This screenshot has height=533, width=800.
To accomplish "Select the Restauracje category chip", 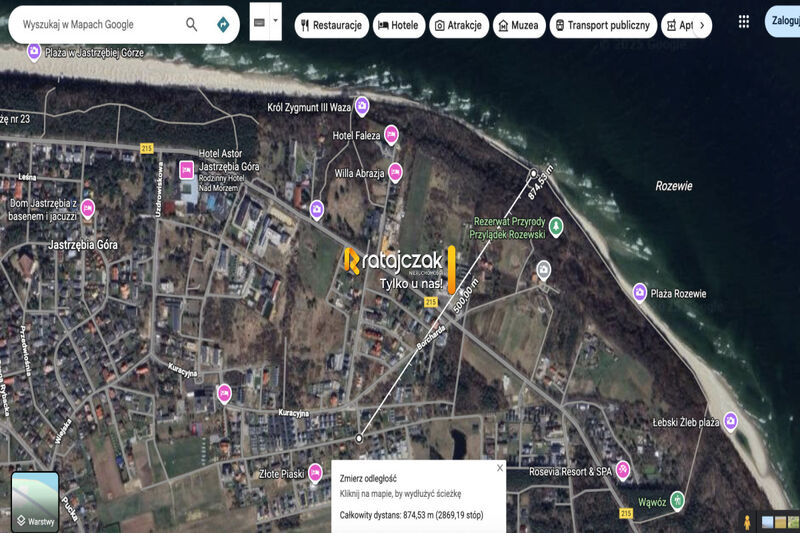I will coord(332,25).
